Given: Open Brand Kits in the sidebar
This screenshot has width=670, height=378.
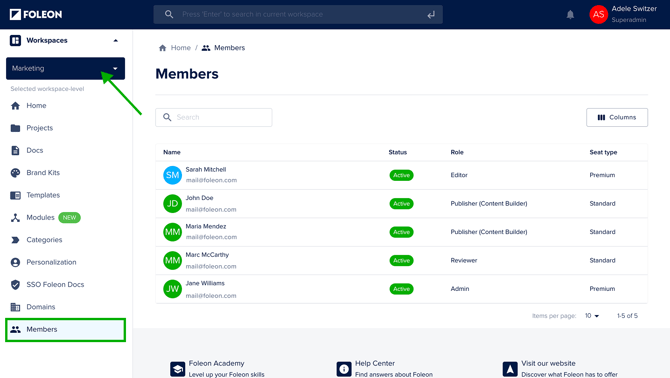Looking at the screenshot, I should pos(43,173).
